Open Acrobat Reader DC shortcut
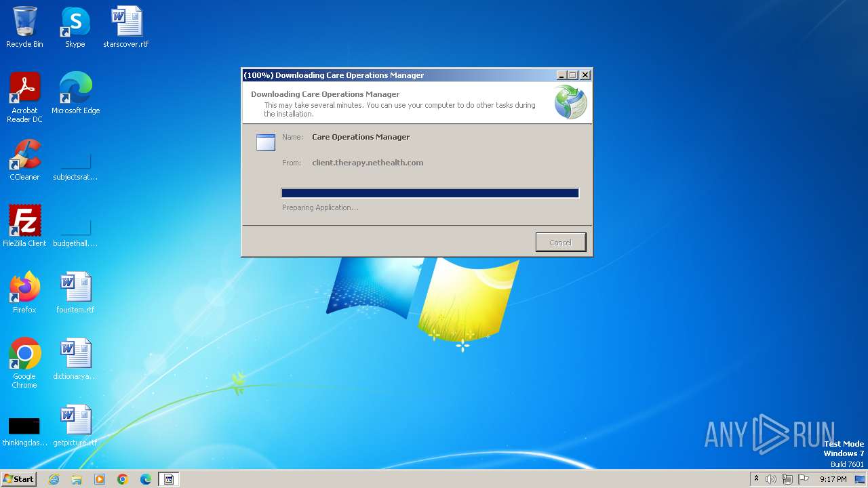The width and height of the screenshot is (868, 488). (x=24, y=97)
